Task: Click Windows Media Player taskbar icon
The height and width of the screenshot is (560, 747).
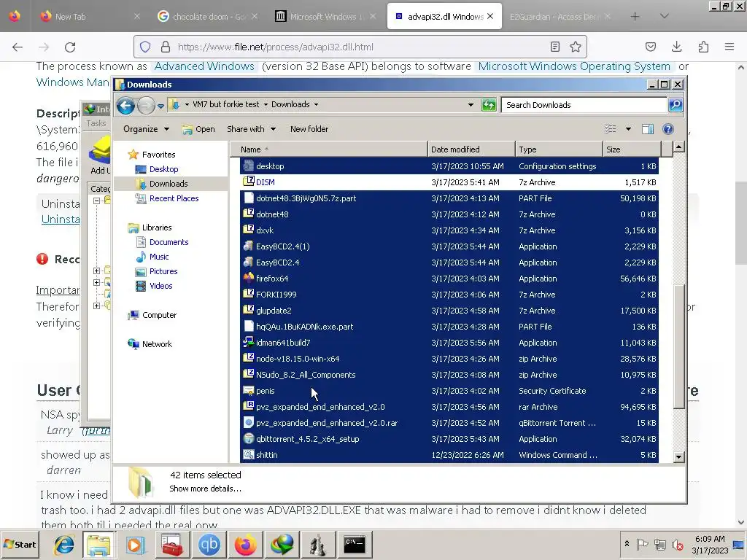Action: click(x=135, y=545)
